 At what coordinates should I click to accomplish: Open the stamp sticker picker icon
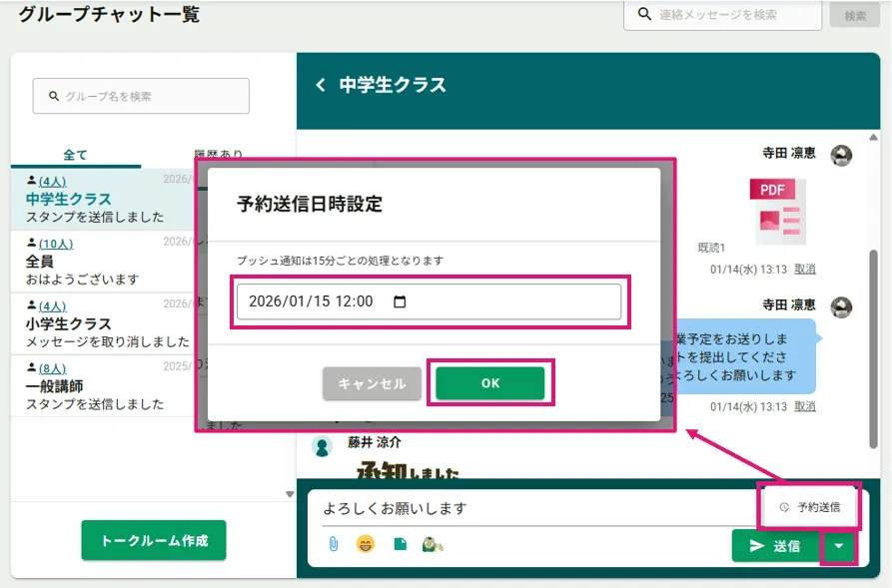[x=433, y=544]
